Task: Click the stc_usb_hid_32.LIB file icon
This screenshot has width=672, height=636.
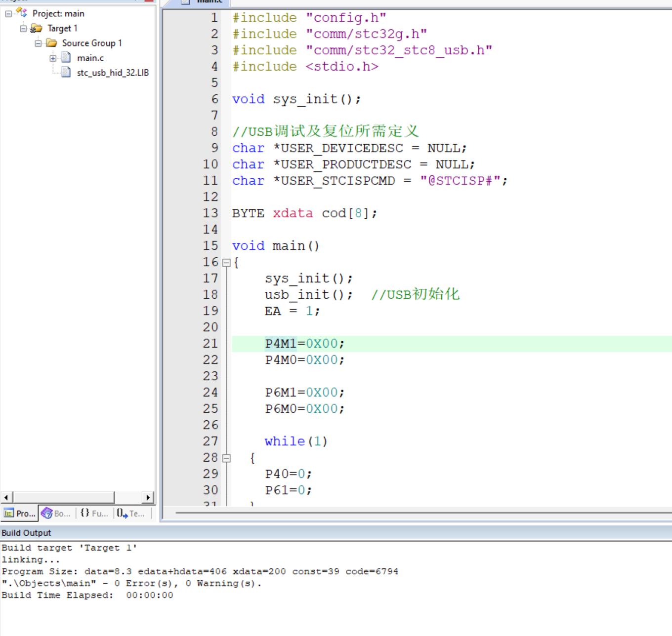Action: [66, 73]
